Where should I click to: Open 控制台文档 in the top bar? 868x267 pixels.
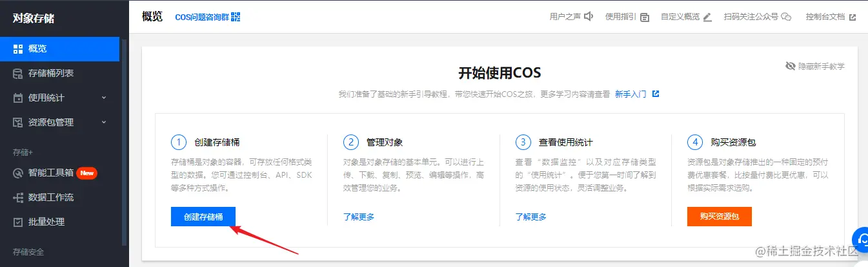[x=825, y=17]
